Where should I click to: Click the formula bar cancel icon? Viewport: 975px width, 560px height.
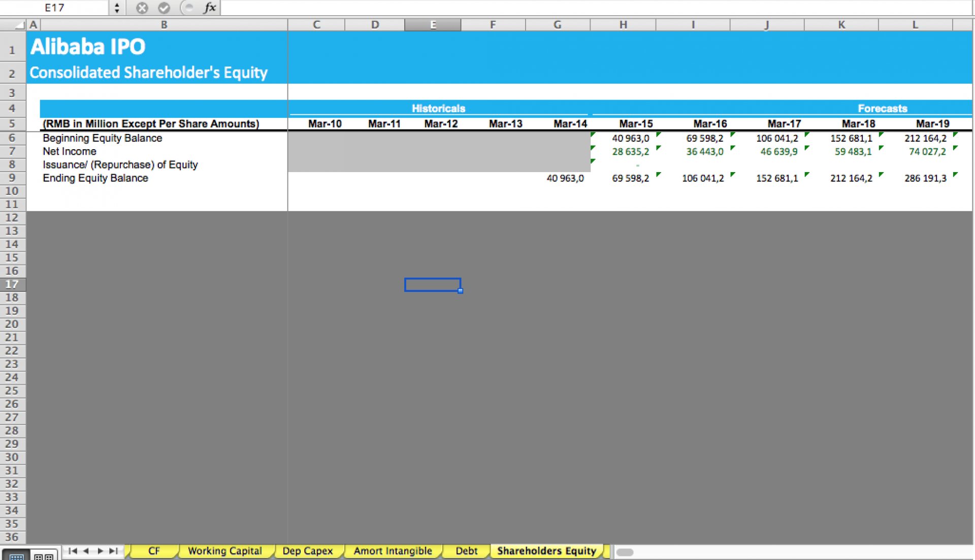click(x=142, y=8)
